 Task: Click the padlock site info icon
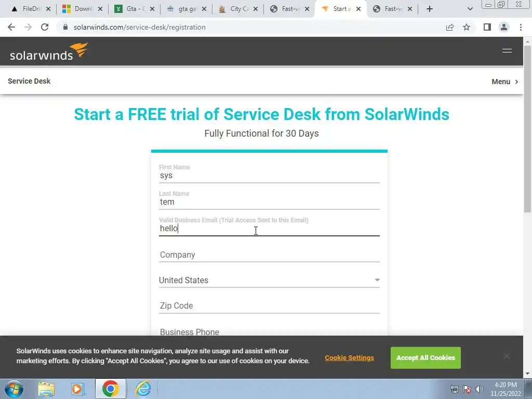[x=65, y=27]
